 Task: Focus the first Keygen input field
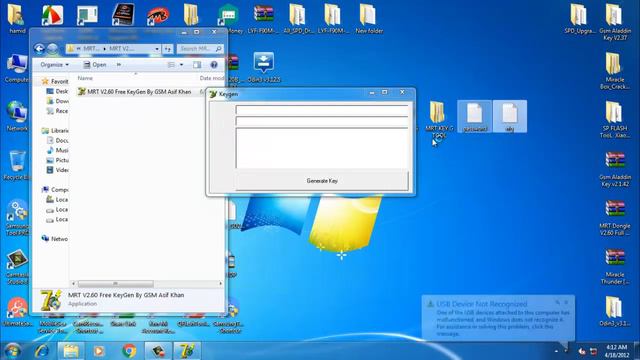[322, 110]
